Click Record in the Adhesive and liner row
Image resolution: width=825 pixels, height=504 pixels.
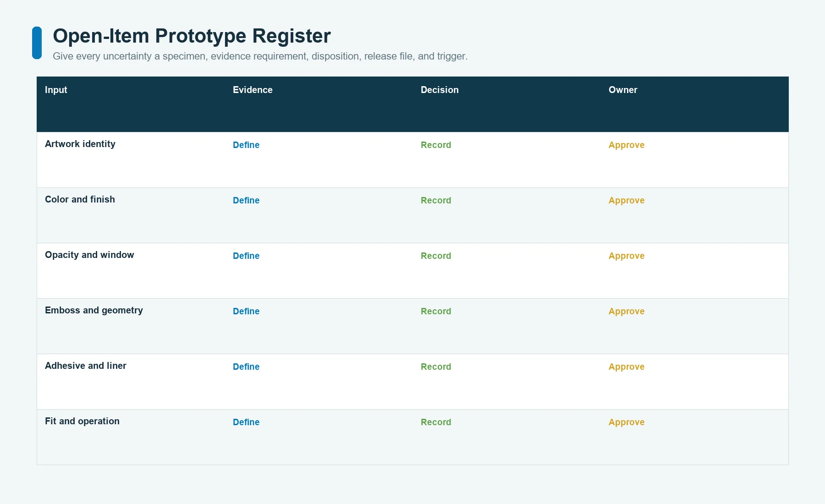coord(436,367)
